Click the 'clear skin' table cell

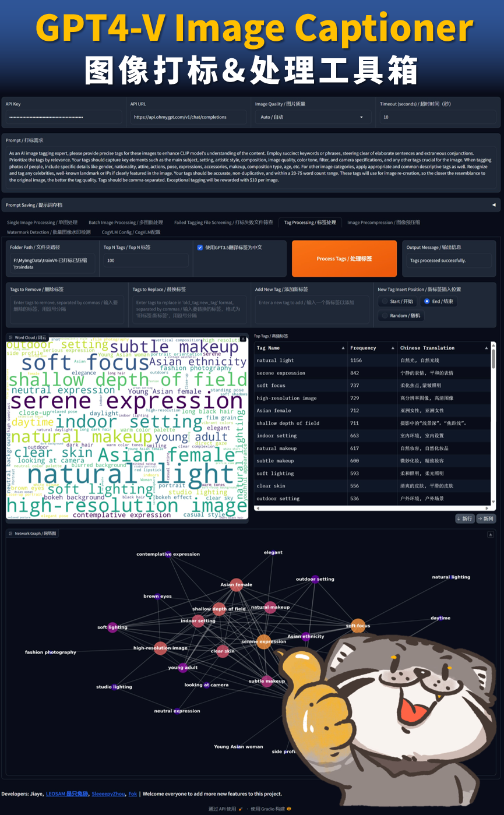(300, 486)
